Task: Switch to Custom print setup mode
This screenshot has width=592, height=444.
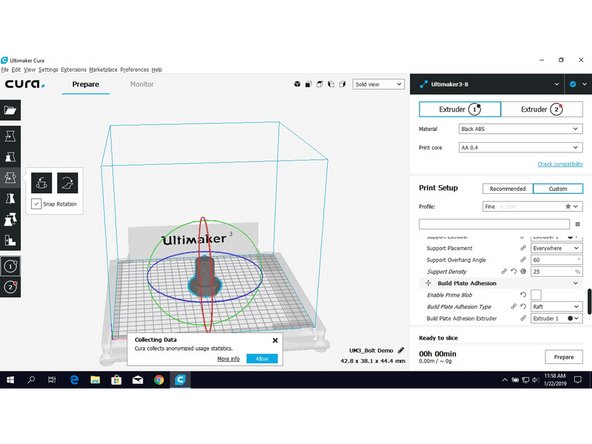Action: (558, 188)
